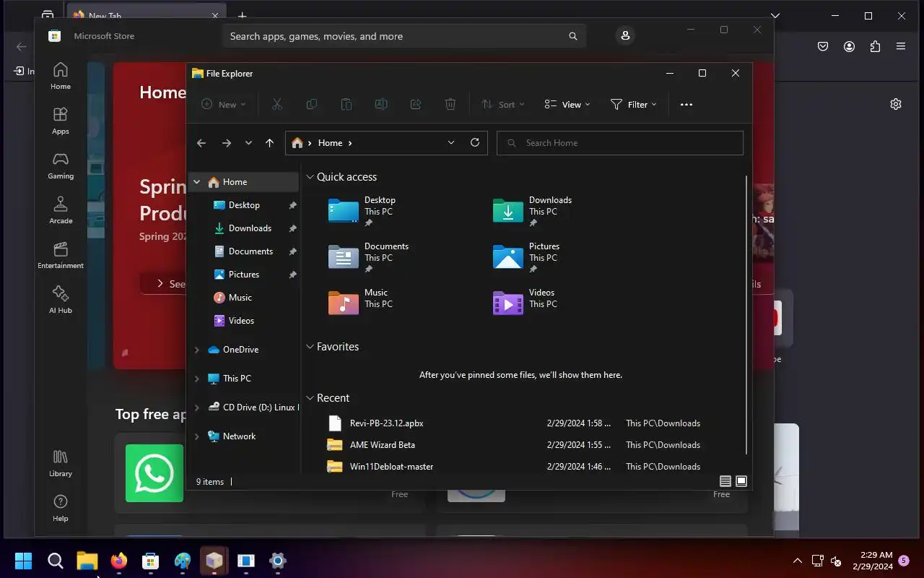Open Documents folder tile in Quick access
This screenshot has width=924, height=578.
click(x=369, y=257)
